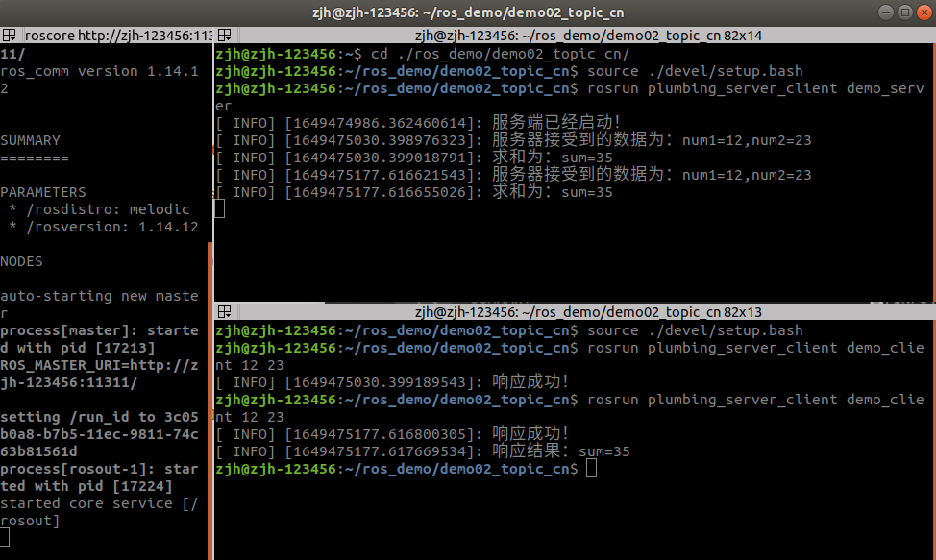Viewport: 936px width, 560px height.
Task: Click 'source ./devel/setup.bash' in bottom terminal
Action: point(695,330)
